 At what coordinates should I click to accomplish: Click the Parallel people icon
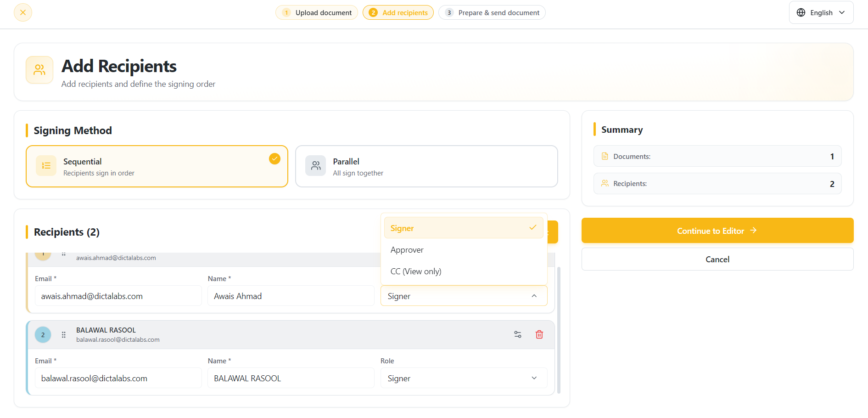pyautogui.click(x=316, y=166)
